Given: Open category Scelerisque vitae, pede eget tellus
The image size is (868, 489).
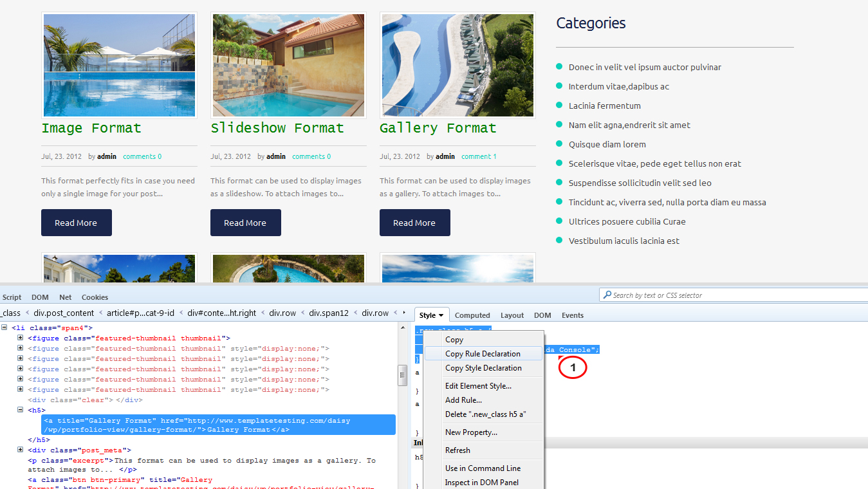Looking at the screenshot, I should 655,163.
